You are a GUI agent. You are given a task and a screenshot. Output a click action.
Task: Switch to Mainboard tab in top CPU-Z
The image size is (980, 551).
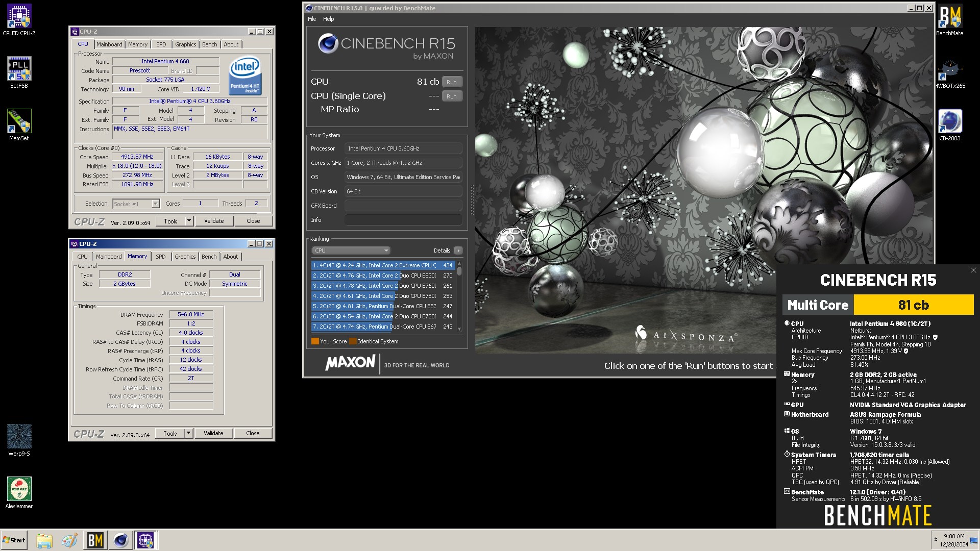pyautogui.click(x=109, y=44)
